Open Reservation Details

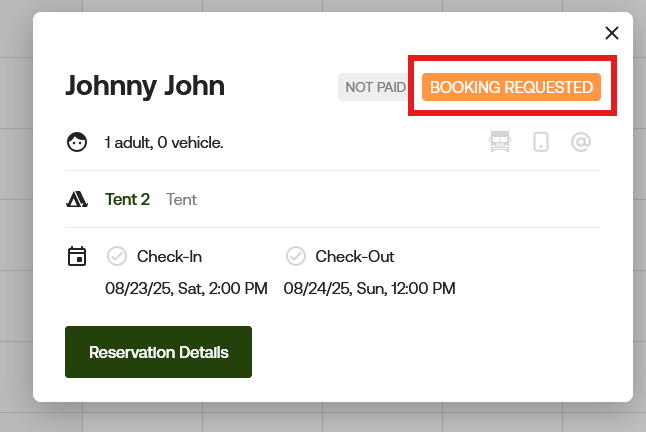coord(158,352)
